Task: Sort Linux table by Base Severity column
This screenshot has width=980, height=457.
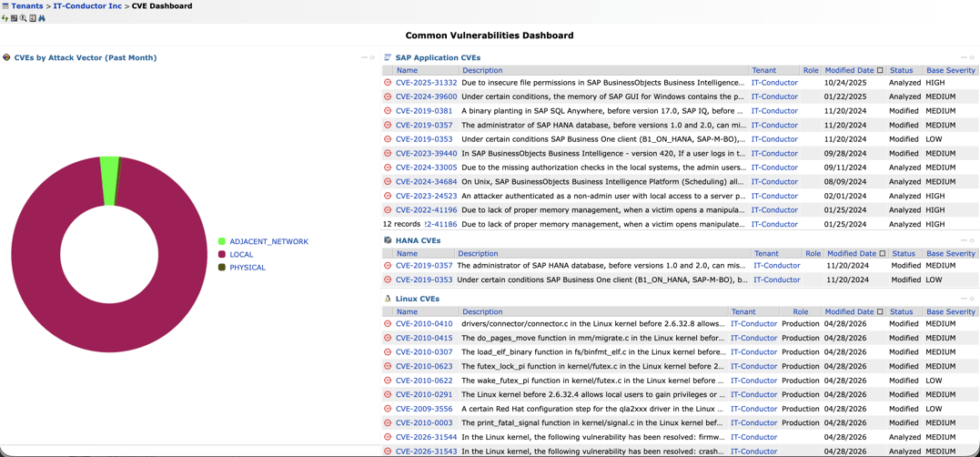Action: [x=951, y=312]
